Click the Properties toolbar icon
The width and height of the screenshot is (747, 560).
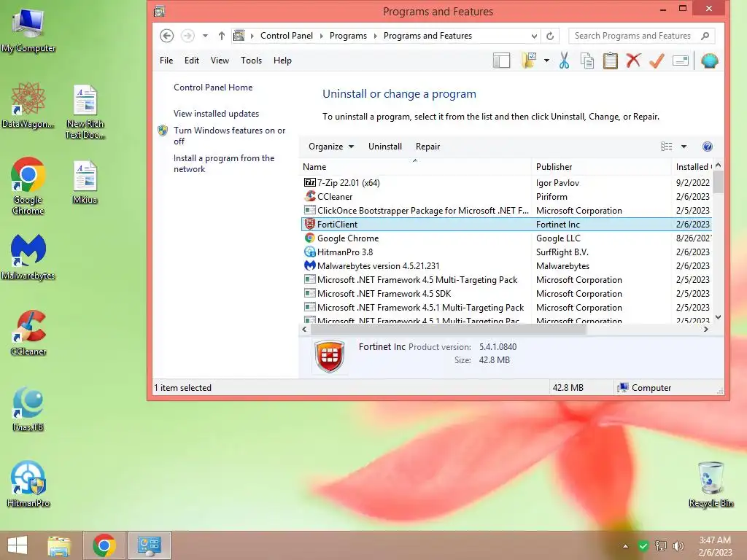pyautogui.click(x=681, y=61)
